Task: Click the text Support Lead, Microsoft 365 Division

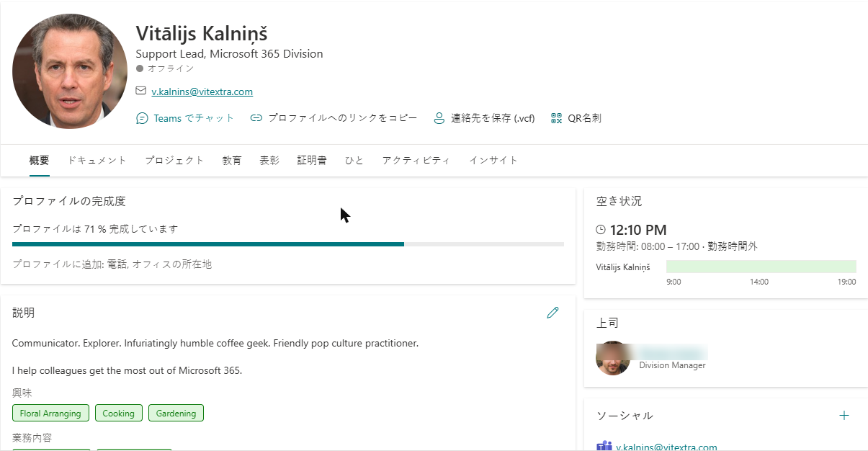Action: (229, 54)
